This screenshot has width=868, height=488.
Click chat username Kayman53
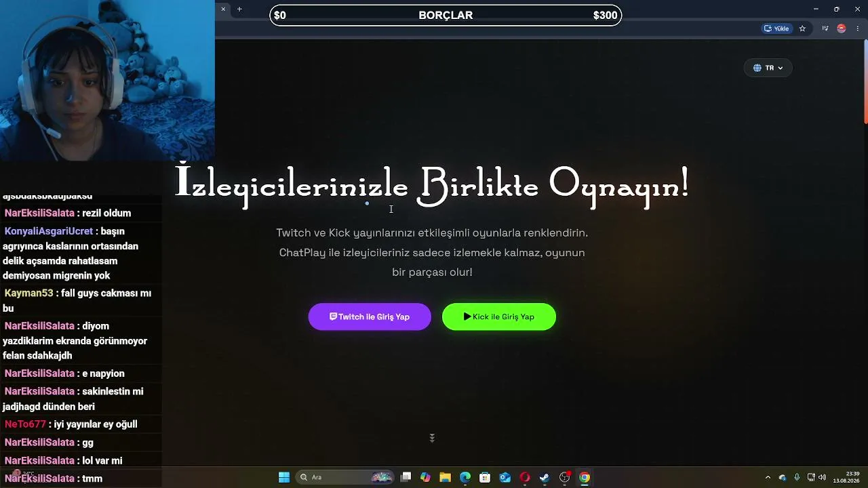[28, 293]
